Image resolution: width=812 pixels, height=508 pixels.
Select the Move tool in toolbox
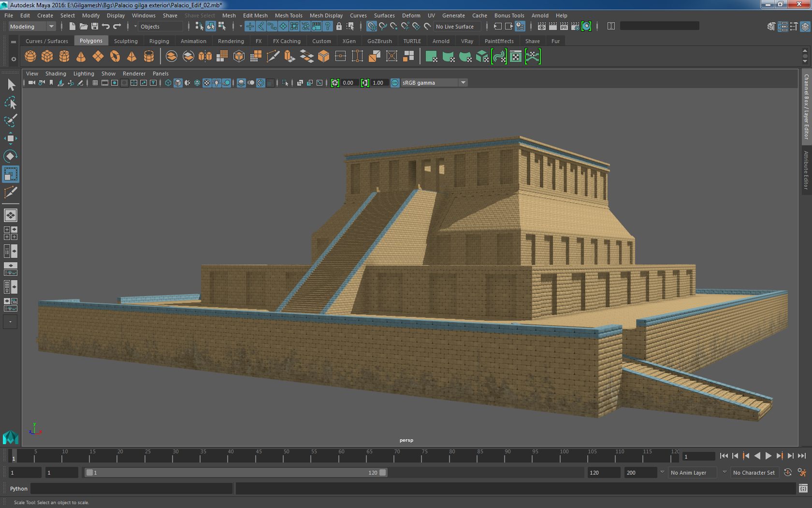coord(10,138)
